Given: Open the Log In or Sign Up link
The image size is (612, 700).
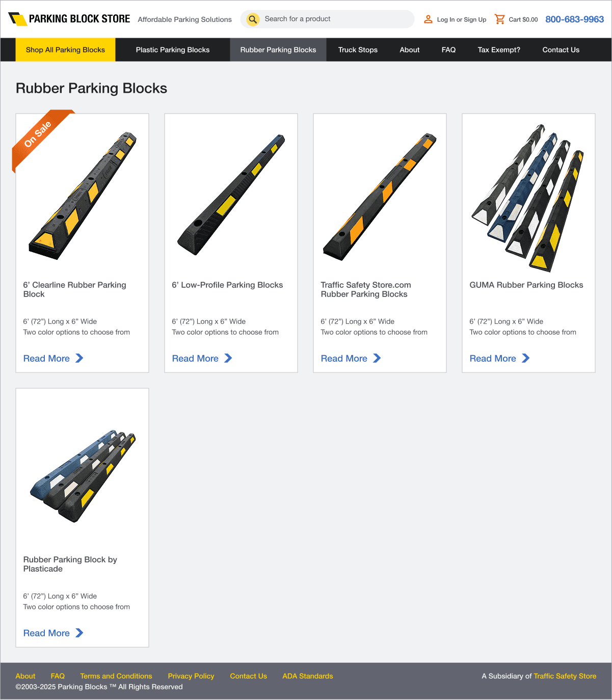Looking at the screenshot, I should 462,19.
